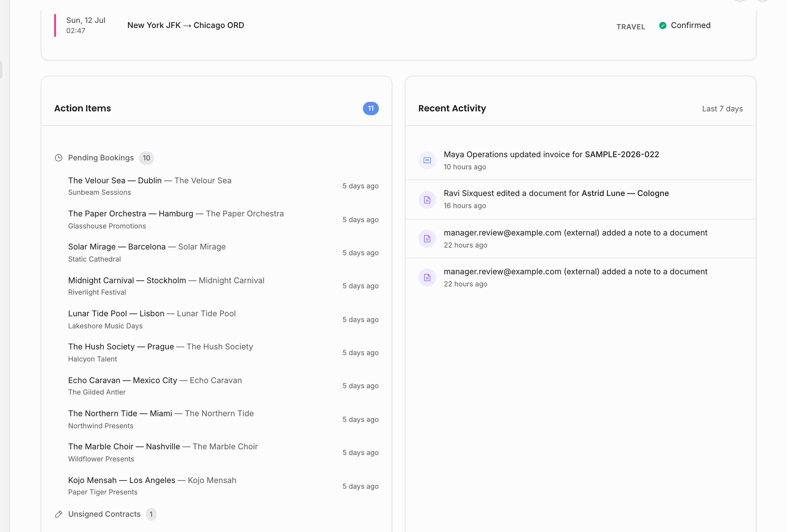Click the Unsigned Contracts count badge 1
The width and height of the screenshot is (787, 532).
coord(151,514)
